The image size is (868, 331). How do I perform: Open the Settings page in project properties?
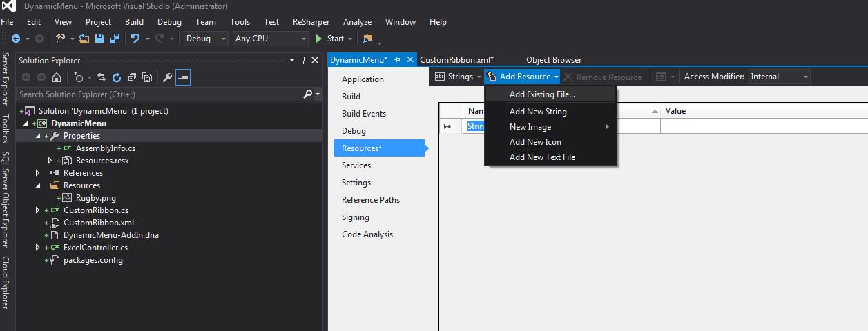tap(356, 183)
